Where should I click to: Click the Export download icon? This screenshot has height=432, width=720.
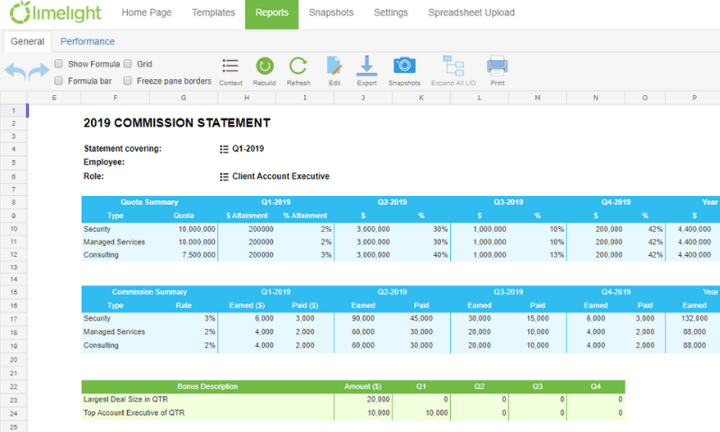click(366, 66)
